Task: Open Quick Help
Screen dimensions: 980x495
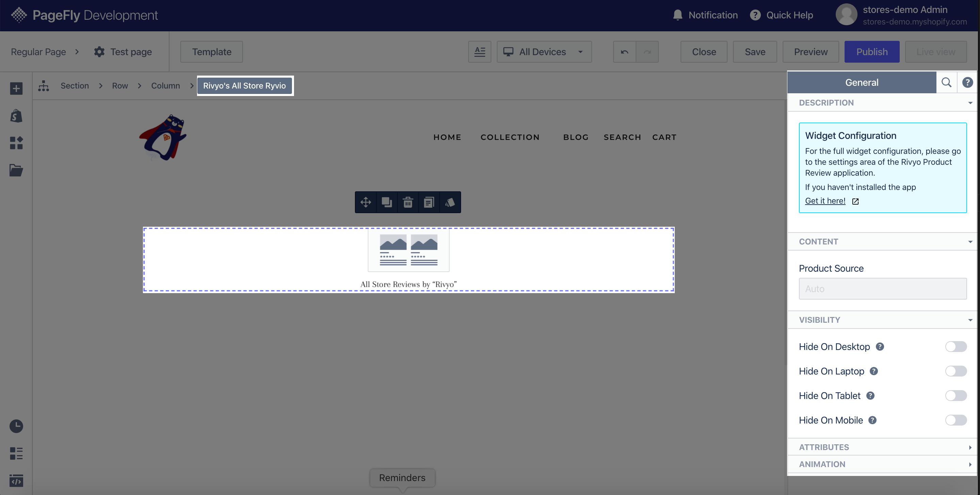Action: pos(781,15)
